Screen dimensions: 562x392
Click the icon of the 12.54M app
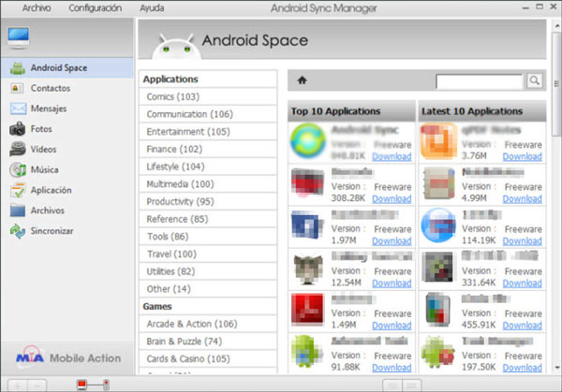pyautogui.click(x=308, y=269)
